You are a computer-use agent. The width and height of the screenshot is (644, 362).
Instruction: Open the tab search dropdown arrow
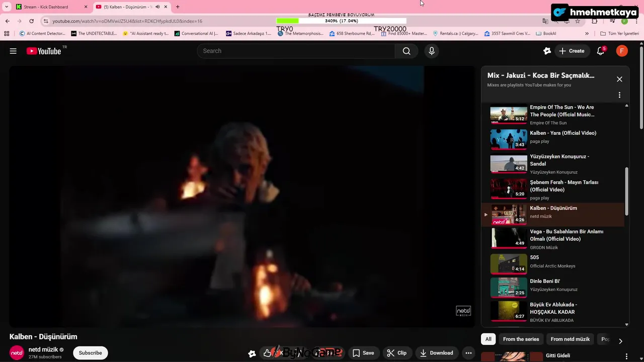click(x=7, y=7)
